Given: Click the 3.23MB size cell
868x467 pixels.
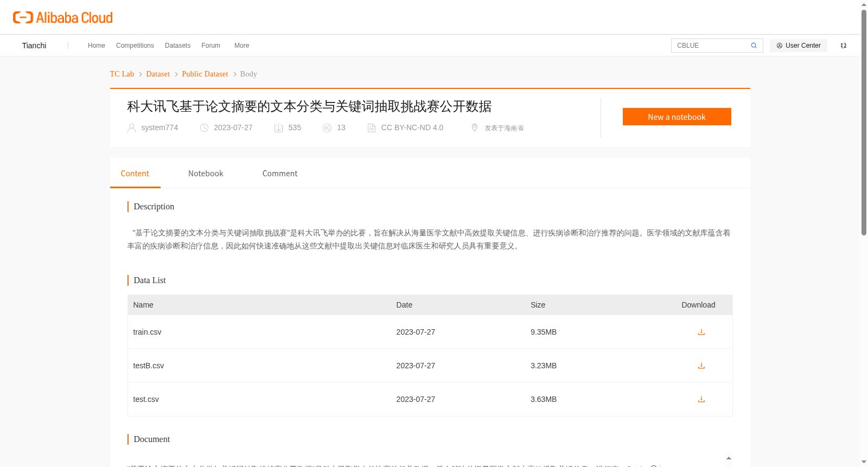Looking at the screenshot, I should [544, 366].
